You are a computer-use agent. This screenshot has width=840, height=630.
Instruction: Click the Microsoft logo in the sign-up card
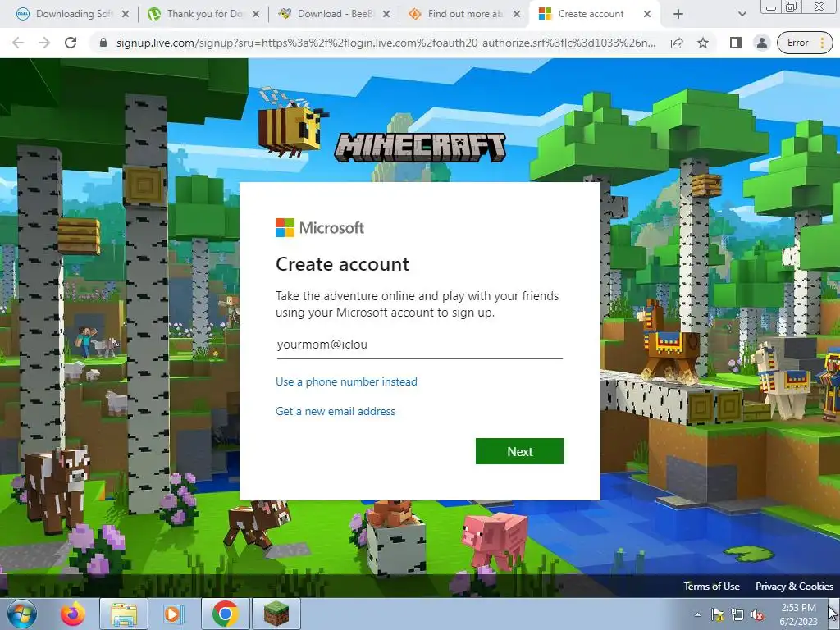[x=320, y=228]
